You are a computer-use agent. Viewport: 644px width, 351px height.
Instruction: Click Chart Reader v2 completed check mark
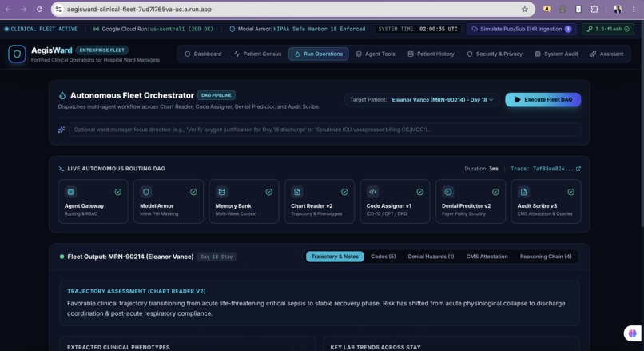[x=344, y=192]
